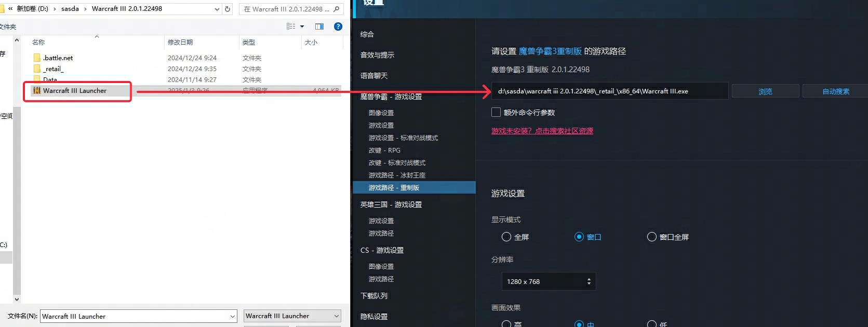Select 全屏 display mode
Image resolution: width=868 pixels, height=327 pixels.
(506, 237)
